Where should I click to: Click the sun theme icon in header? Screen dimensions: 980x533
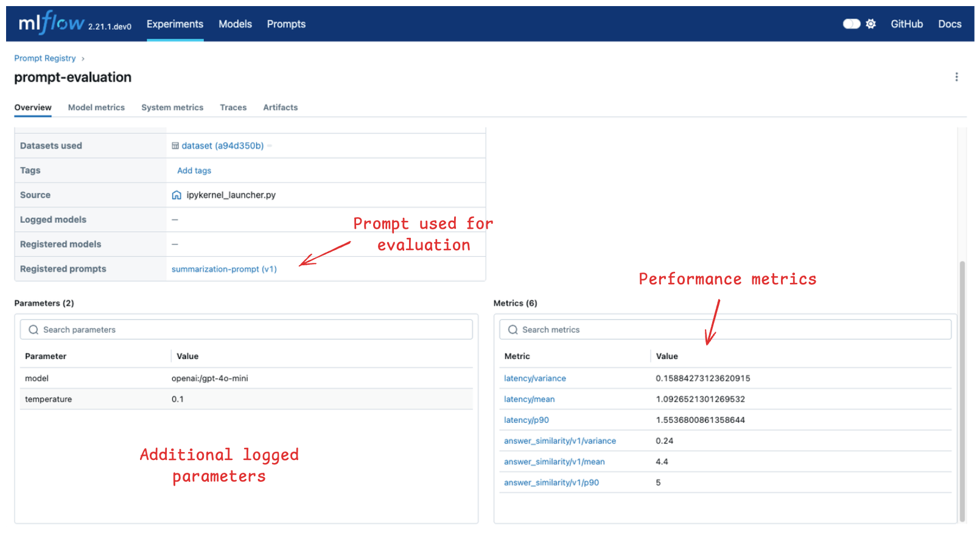click(x=871, y=24)
